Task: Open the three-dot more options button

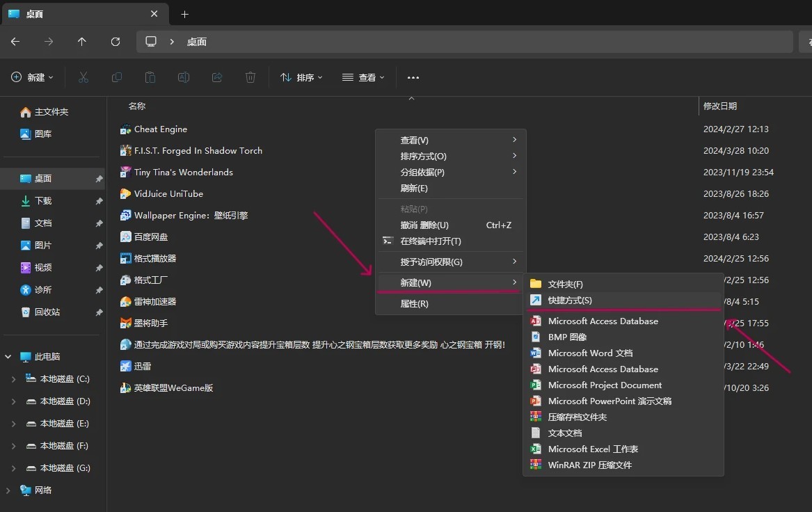Action: pyautogui.click(x=413, y=77)
